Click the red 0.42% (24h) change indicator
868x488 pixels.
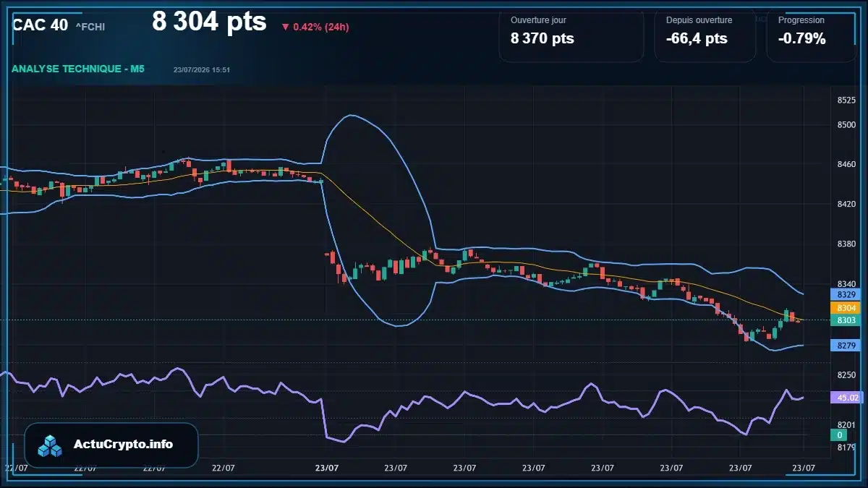315,27
